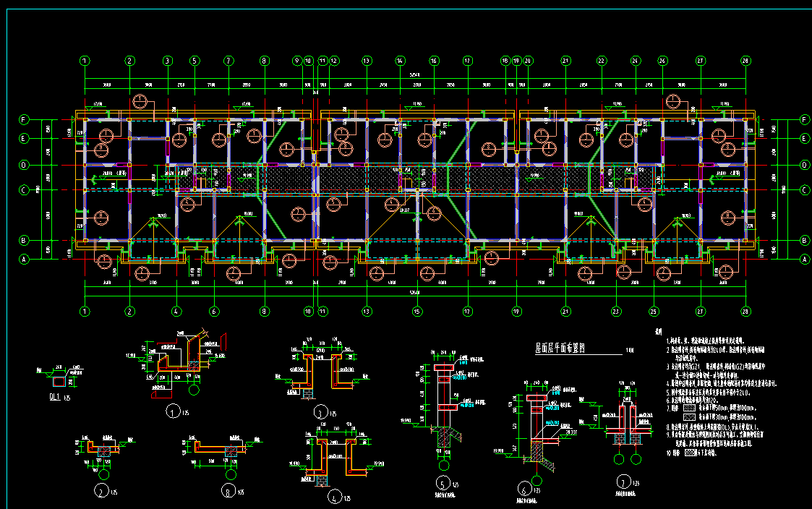812x509 pixels.
Task: Click axis bubble E at left end
Action: pos(24,138)
